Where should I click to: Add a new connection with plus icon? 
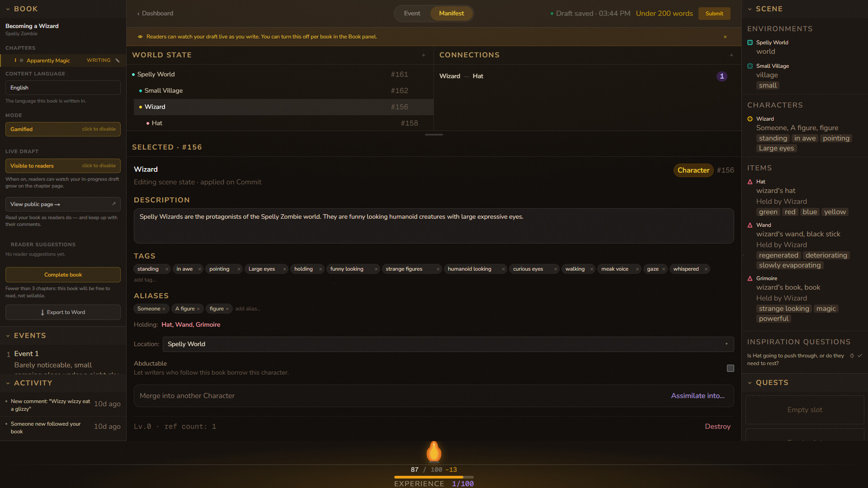click(x=731, y=55)
